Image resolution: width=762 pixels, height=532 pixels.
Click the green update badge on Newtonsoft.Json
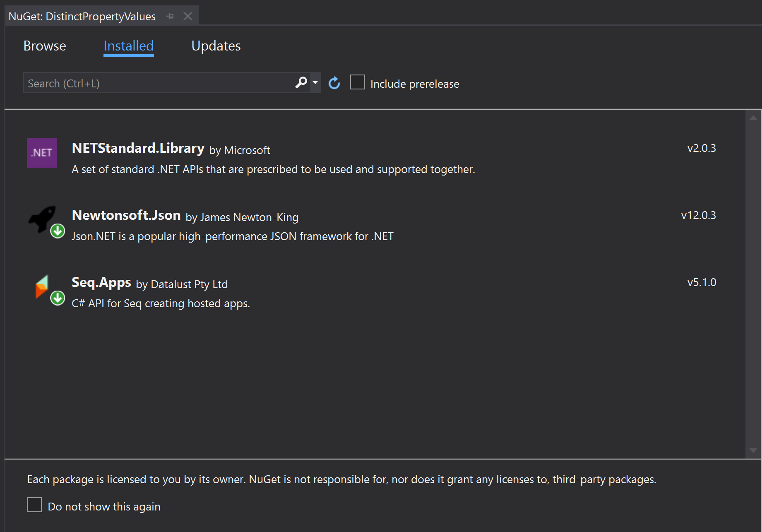point(58,231)
